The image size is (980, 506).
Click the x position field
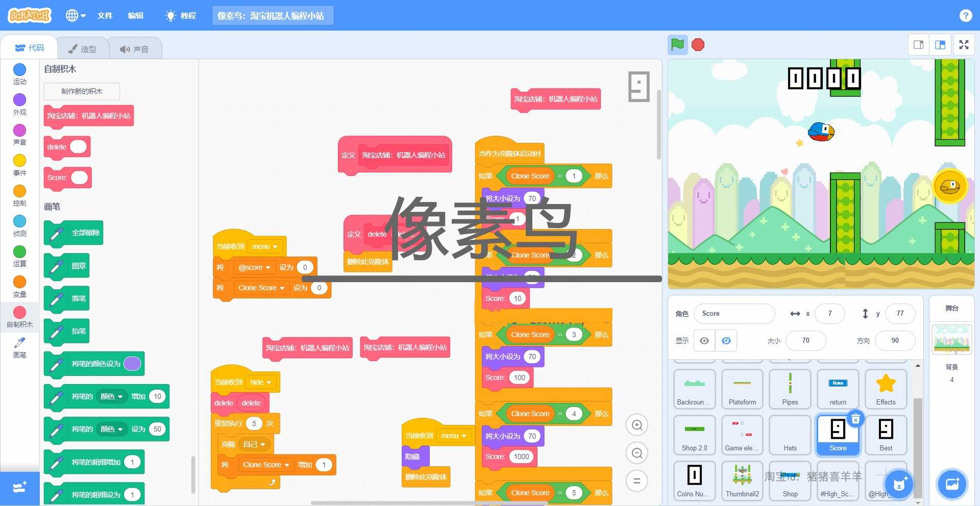(x=830, y=314)
